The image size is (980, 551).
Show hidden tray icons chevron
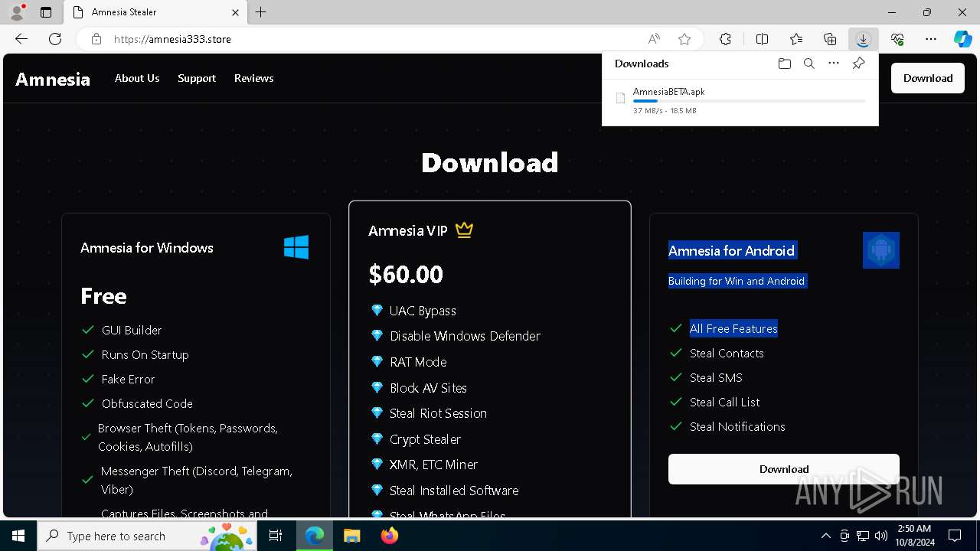(825, 536)
